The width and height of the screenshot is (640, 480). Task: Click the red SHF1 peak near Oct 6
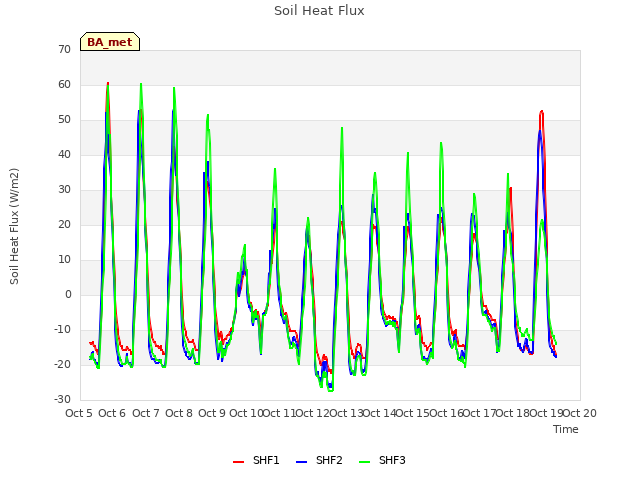coord(108,83)
